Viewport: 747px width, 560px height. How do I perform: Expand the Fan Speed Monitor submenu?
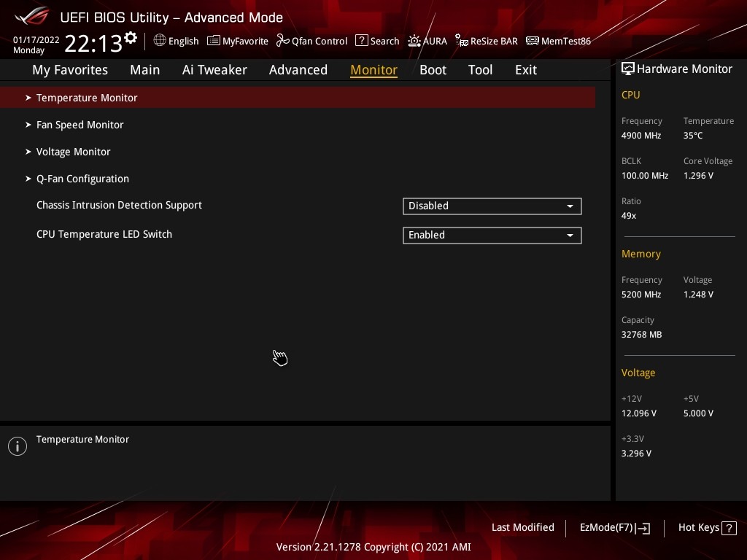(80, 125)
